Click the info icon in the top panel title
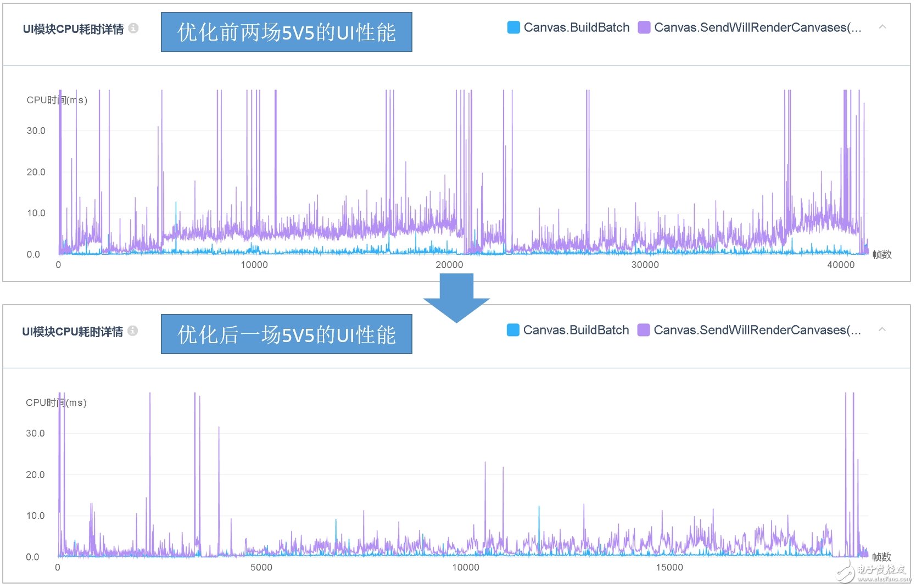 click(133, 28)
